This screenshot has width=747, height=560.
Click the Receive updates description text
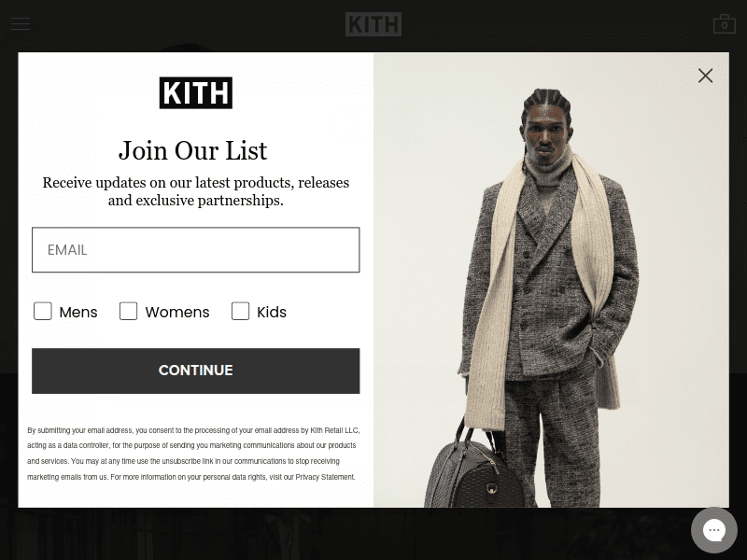coord(196,191)
